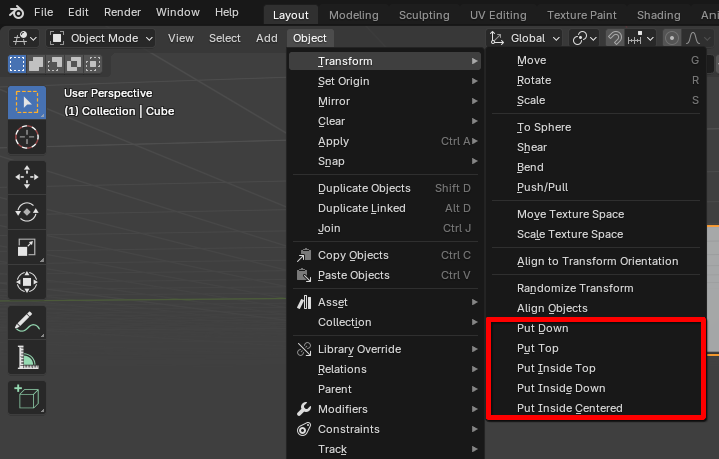The height and width of the screenshot is (459, 719).
Task: Choose Align Objects
Action: (x=596, y=308)
